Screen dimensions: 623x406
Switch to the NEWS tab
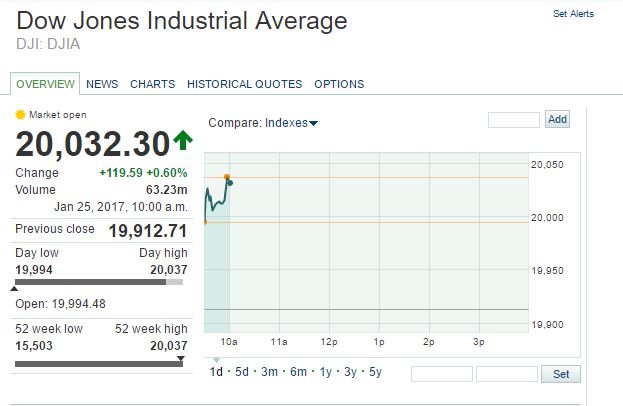point(102,84)
